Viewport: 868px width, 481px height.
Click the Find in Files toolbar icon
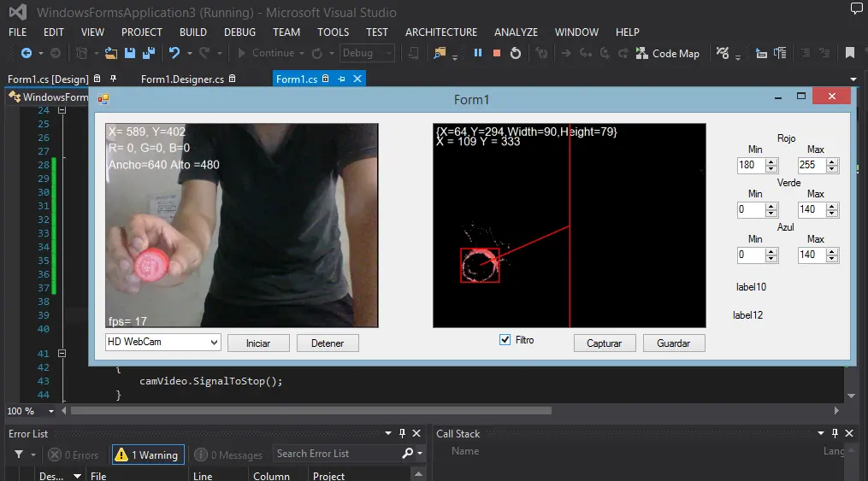pos(440,53)
